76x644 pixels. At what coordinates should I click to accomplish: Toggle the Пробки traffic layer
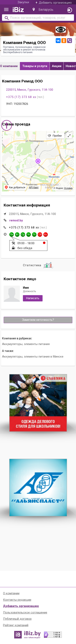(55, 136)
